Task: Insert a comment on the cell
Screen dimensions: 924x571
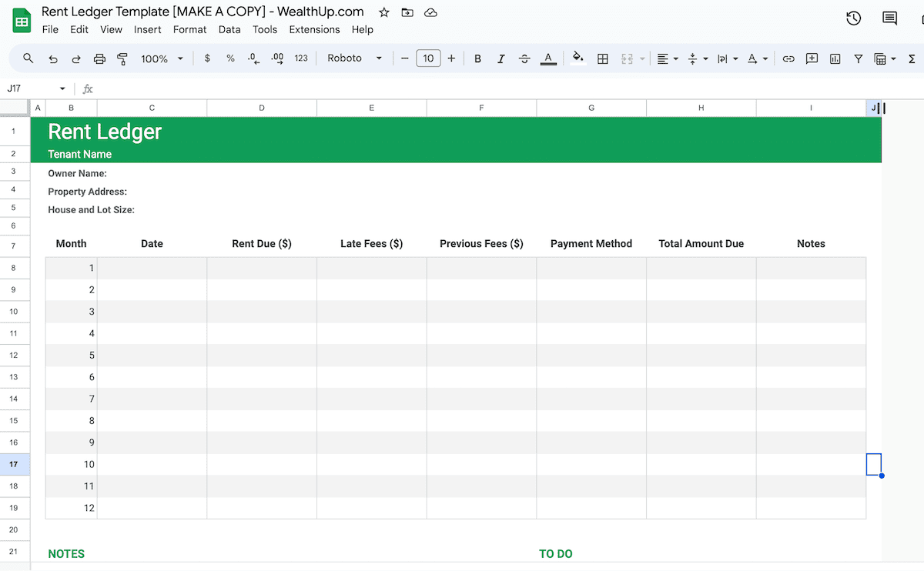Action: (812, 58)
